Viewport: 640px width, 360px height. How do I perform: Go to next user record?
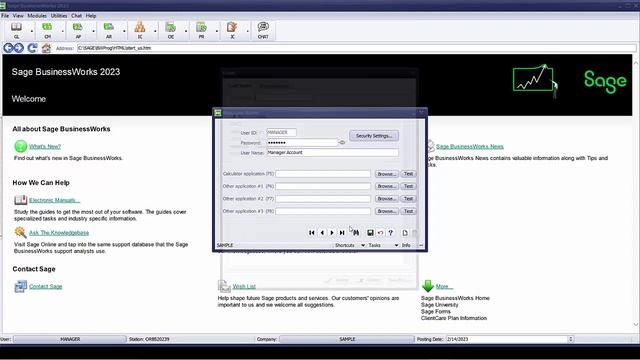tap(332, 233)
